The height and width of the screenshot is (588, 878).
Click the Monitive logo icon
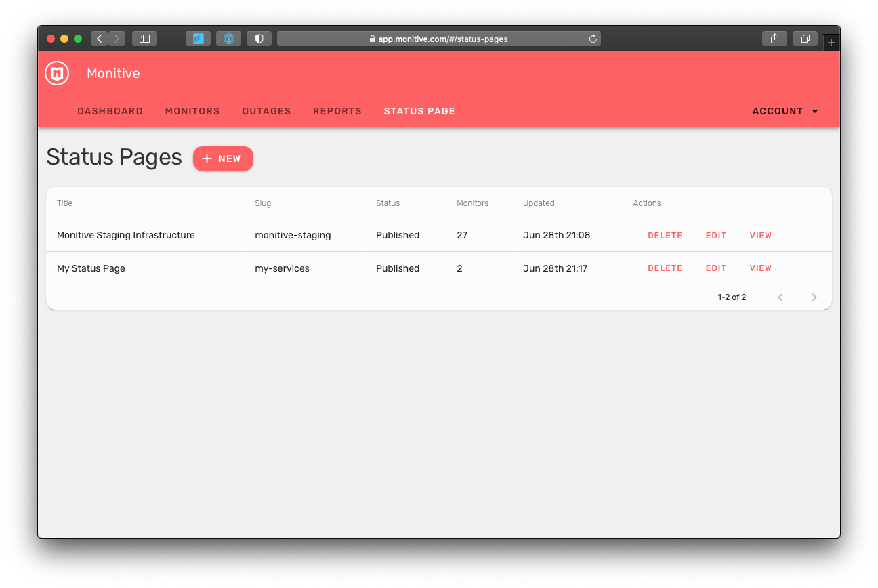pyautogui.click(x=57, y=73)
